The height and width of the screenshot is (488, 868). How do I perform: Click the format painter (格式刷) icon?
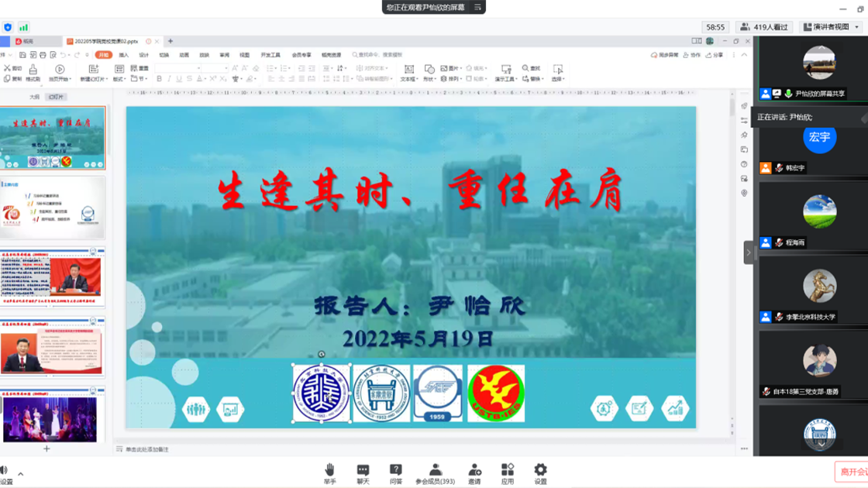point(33,74)
